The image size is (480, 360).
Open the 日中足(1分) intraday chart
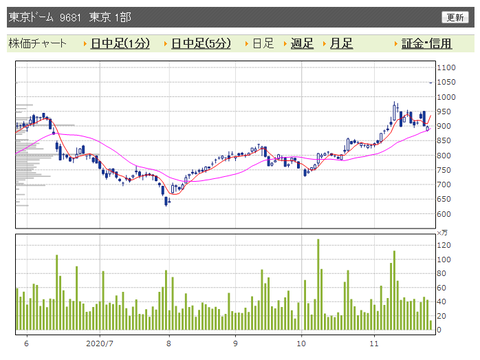[x=120, y=44]
